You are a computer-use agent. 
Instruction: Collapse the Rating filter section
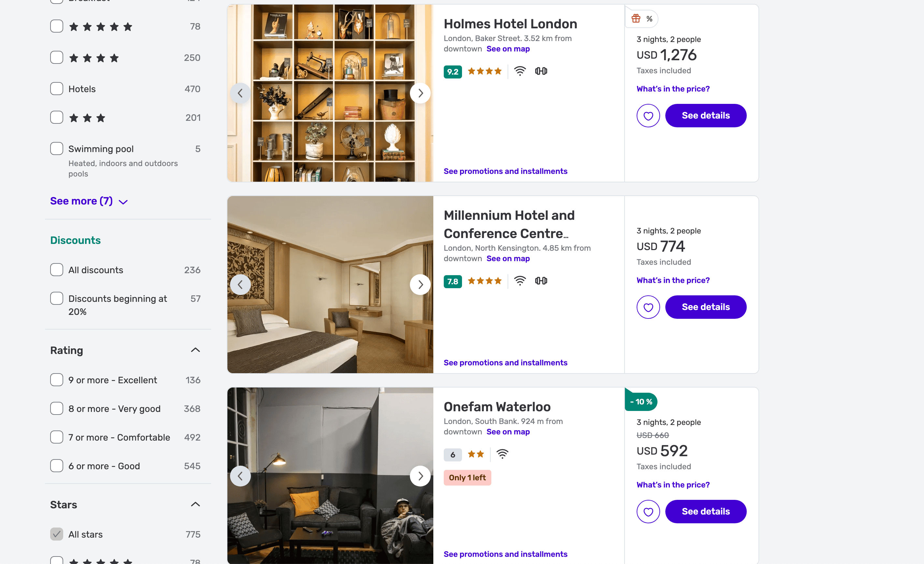[195, 350]
